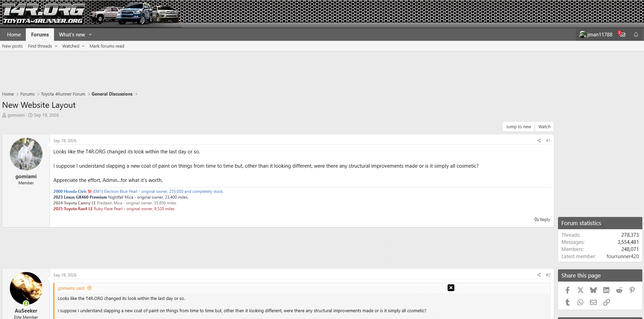
Task: Share page via Bluesky icon
Action: pyautogui.click(x=593, y=290)
